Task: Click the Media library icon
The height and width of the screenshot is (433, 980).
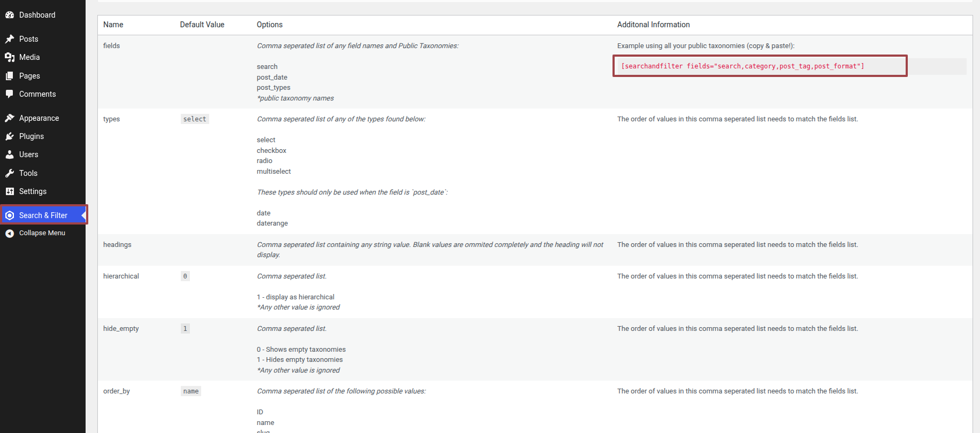Action: [x=10, y=57]
